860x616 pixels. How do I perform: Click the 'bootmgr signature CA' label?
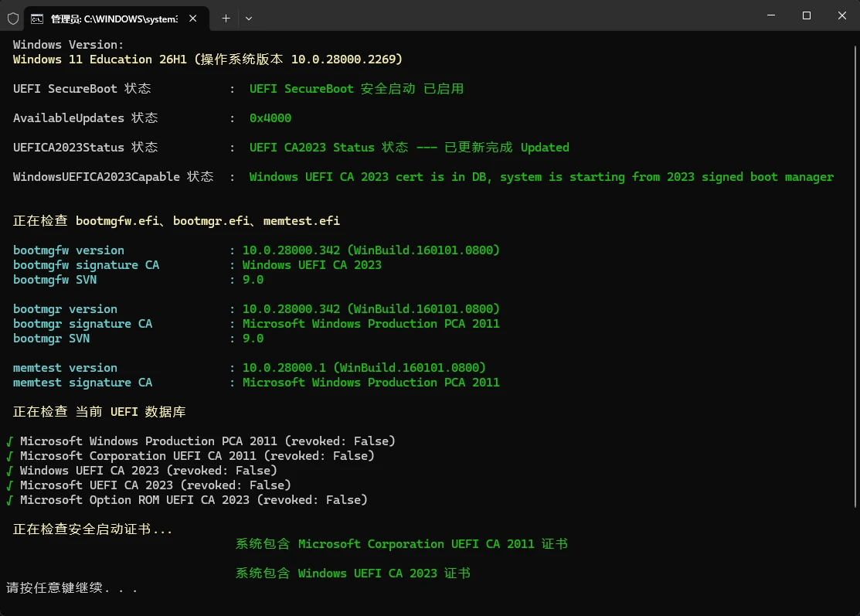point(83,324)
